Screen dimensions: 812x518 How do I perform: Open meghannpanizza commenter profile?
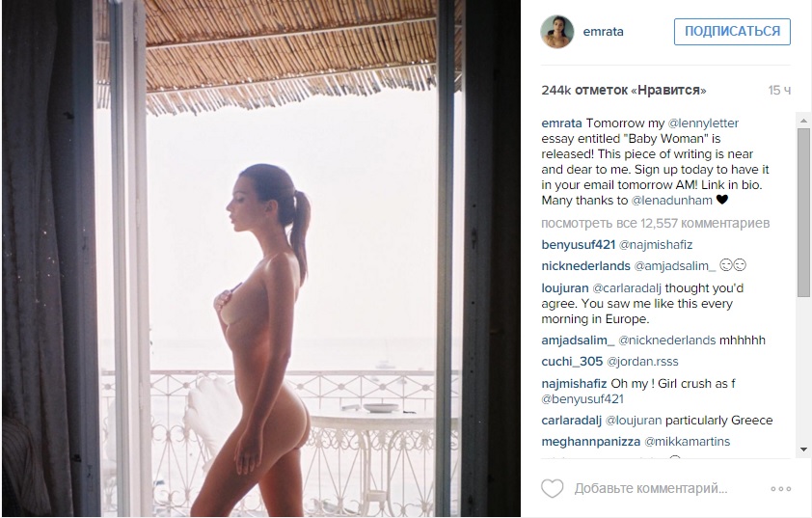coord(591,442)
